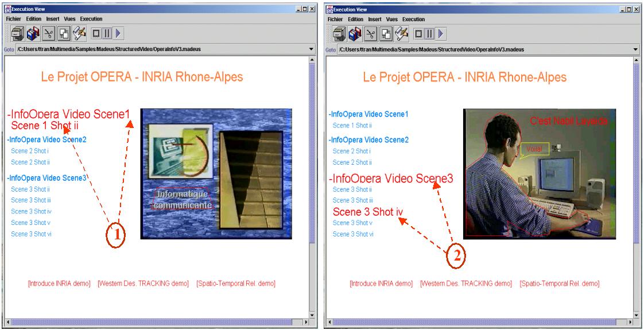Open the Vues menu in left window

[70, 19]
